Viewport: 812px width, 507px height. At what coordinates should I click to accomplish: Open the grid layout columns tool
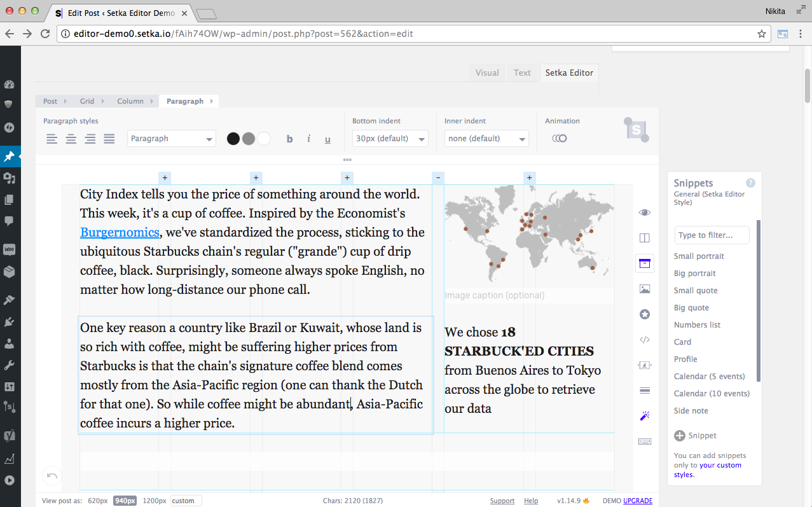[x=645, y=238]
